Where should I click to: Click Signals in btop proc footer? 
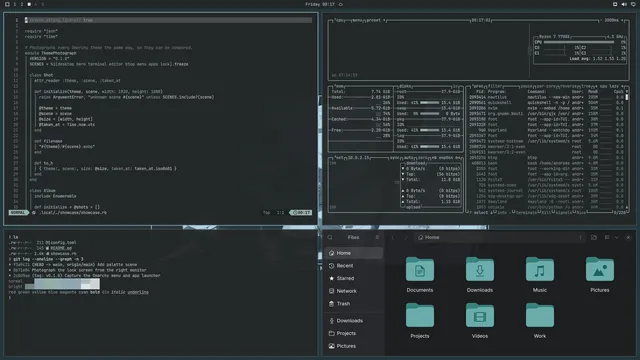point(563,212)
